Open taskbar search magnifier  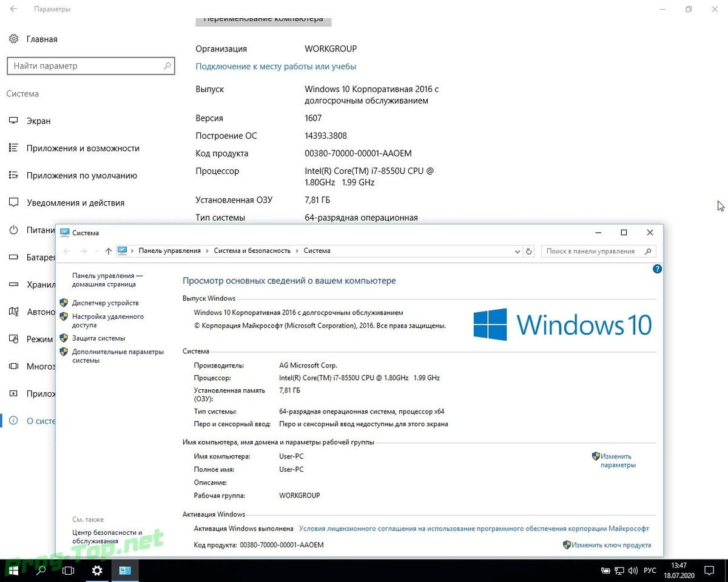tap(41, 570)
